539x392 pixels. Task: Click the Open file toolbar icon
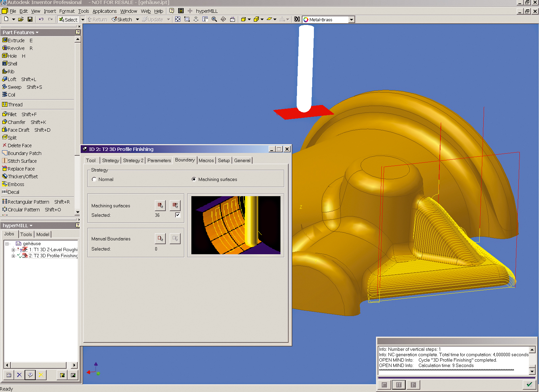pos(21,20)
